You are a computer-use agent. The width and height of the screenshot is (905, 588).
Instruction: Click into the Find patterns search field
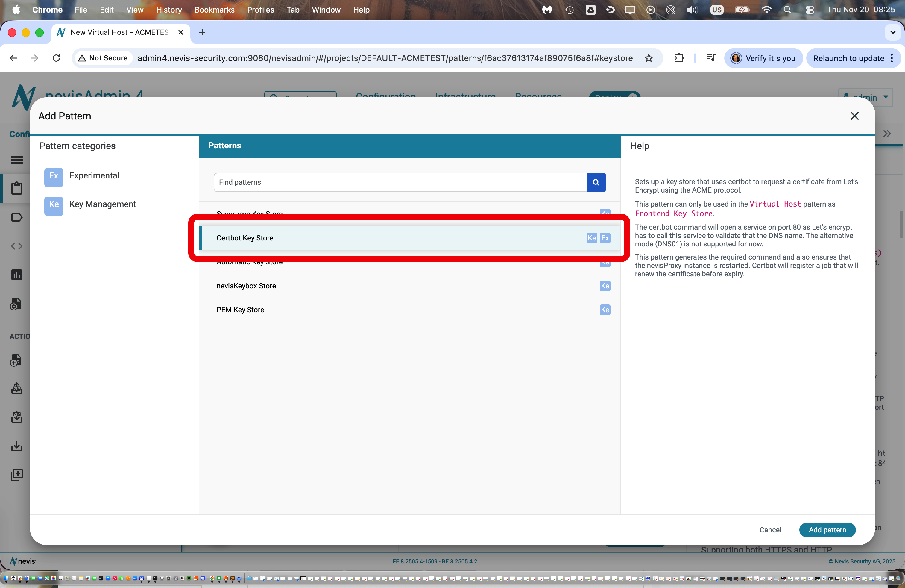[399, 182]
